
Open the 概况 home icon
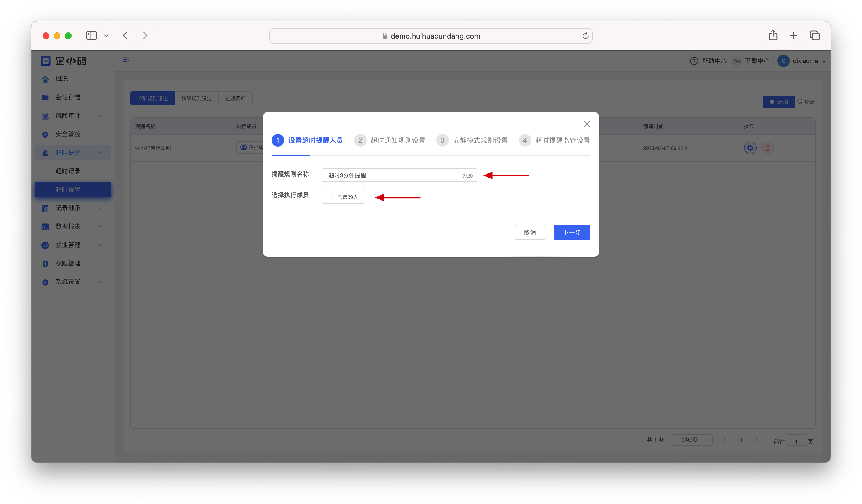(x=45, y=79)
